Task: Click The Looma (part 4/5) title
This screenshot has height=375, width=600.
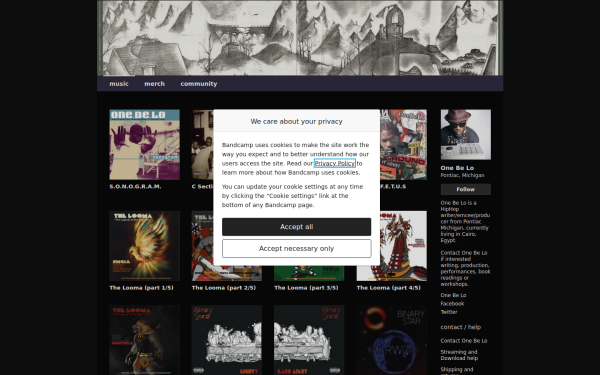Action: (x=388, y=288)
